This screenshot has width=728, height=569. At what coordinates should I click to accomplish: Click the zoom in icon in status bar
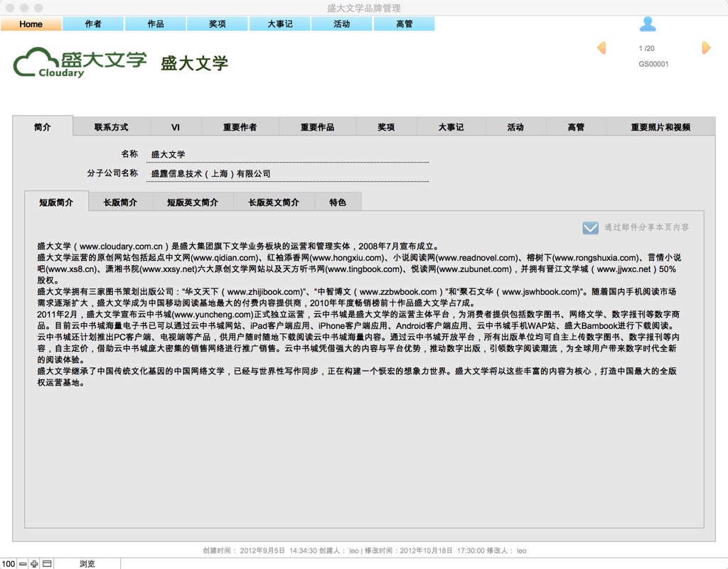34,564
